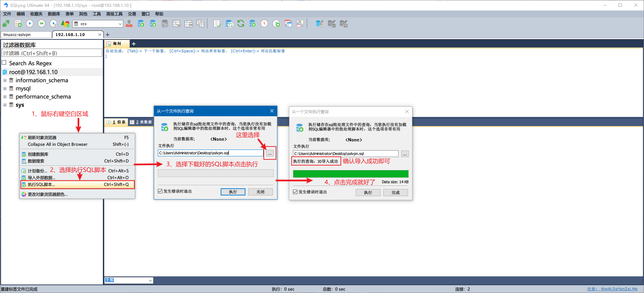Click first grey database servers icon
This screenshot has height=293, width=644.
[332, 23]
